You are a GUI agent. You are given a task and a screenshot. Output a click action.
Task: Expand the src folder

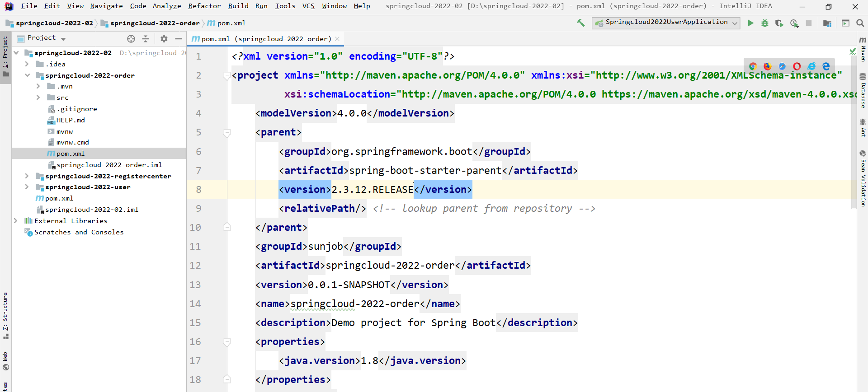[38, 98]
